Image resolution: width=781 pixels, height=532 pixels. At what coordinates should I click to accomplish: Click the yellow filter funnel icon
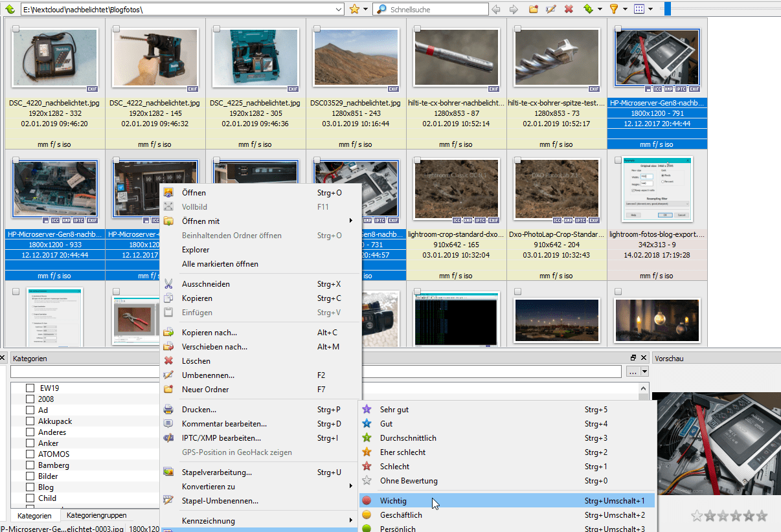coord(613,9)
